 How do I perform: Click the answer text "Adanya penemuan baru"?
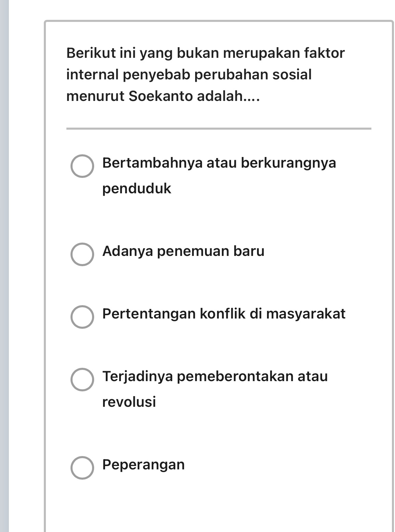click(x=183, y=251)
